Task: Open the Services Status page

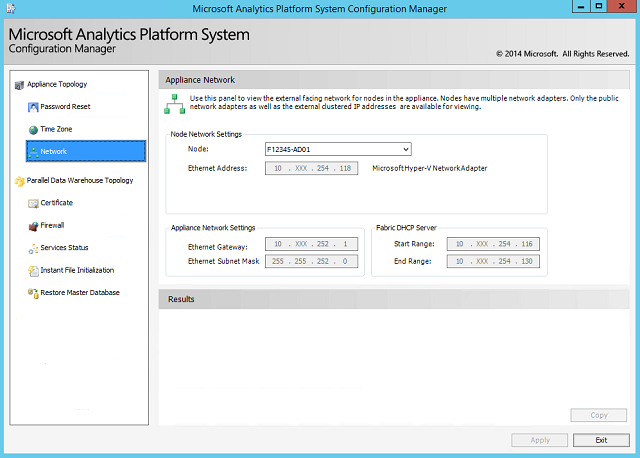Action: tap(64, 247)
